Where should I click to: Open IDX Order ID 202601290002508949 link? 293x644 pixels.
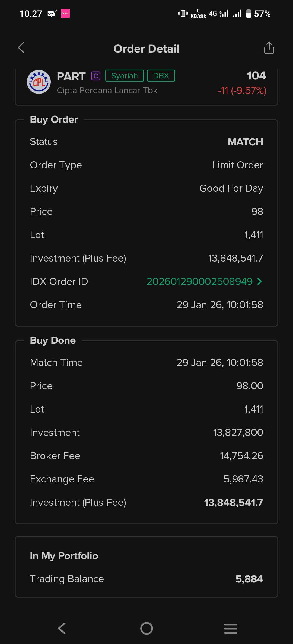pos(199,281)
